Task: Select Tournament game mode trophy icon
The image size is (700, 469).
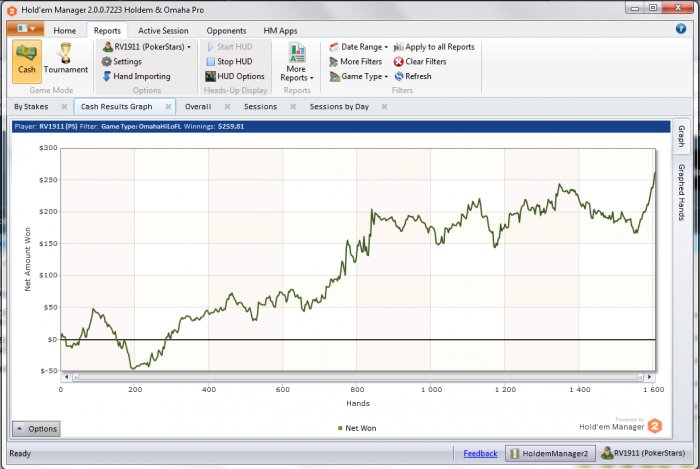Action: pyautogui.click(x=65, y=59)
